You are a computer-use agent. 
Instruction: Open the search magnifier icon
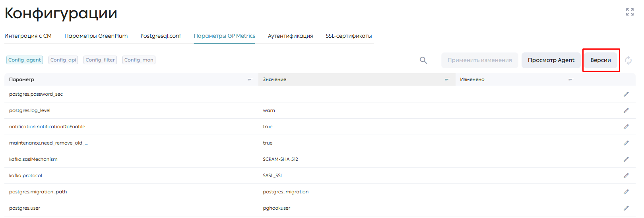423,60
